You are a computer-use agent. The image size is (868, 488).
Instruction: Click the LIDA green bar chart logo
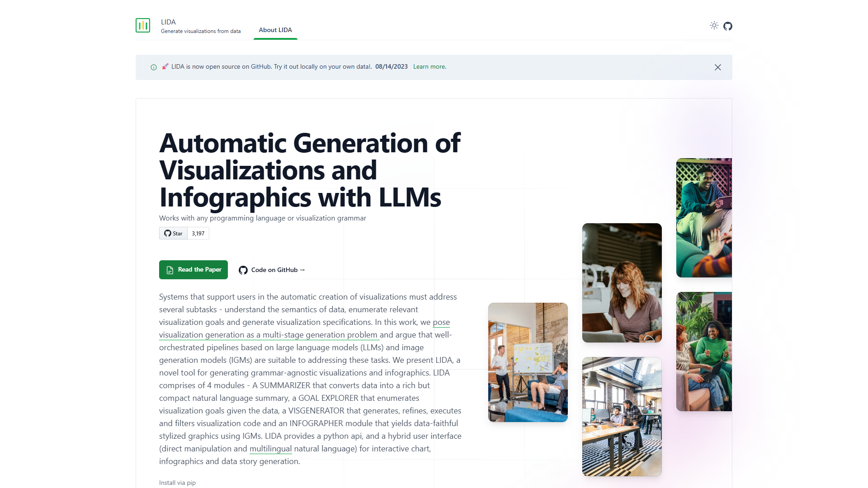click(143, 25)
